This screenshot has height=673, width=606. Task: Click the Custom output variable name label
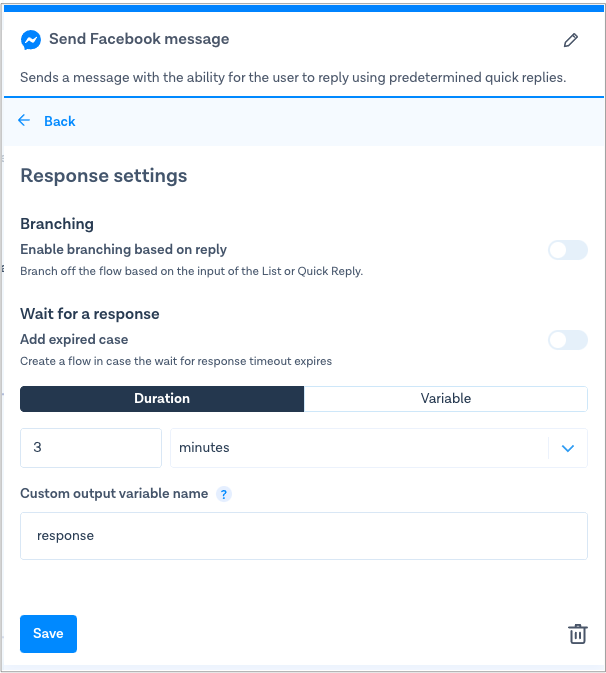(114, 494)
